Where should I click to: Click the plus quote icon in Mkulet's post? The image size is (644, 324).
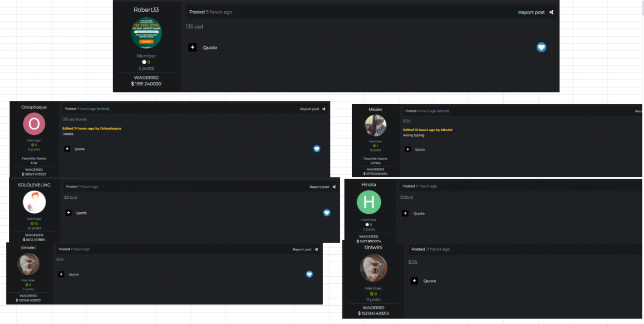coord(407,149)
